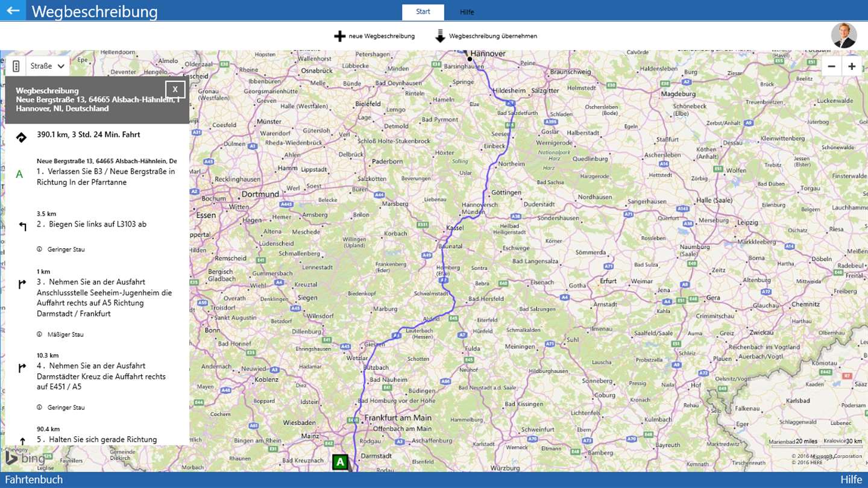
Task: Click the bing logo on the map
Action: tap(25, 458)
